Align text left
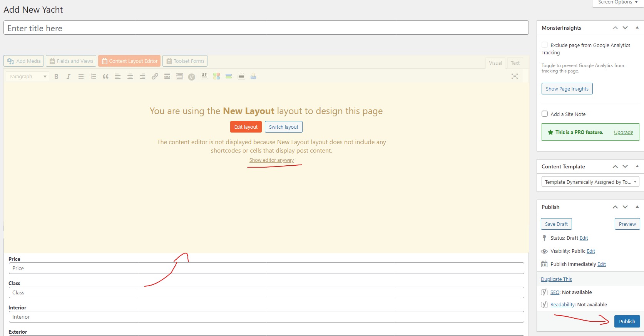The height and width of the screenshot is (336, 644). pyautogui.click(x=118, y=76)
